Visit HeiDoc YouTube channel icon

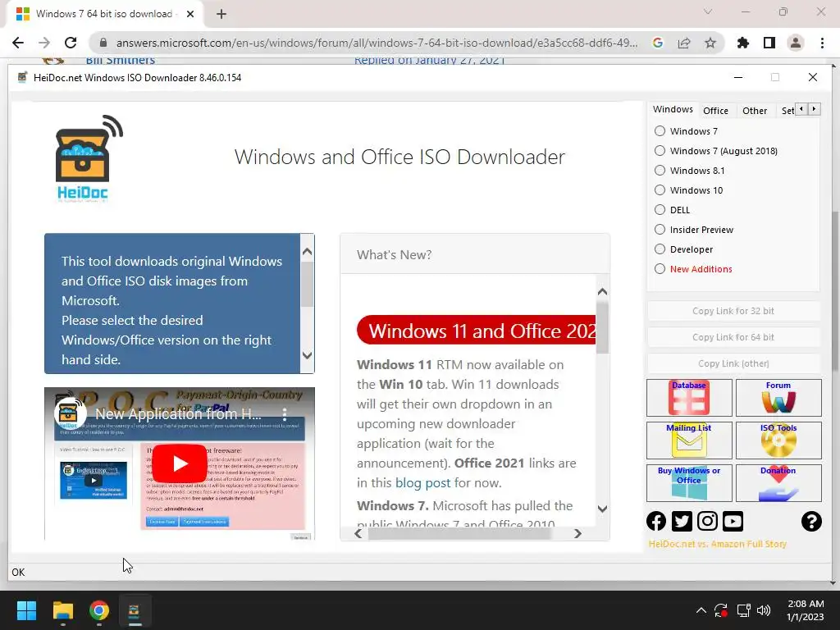click(733, 521)
